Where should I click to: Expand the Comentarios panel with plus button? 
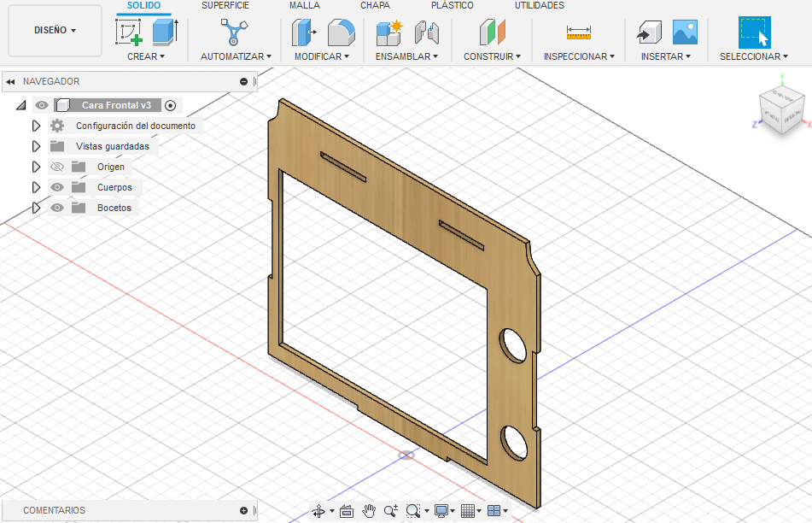pyautogui.click(x=244, y=510)
